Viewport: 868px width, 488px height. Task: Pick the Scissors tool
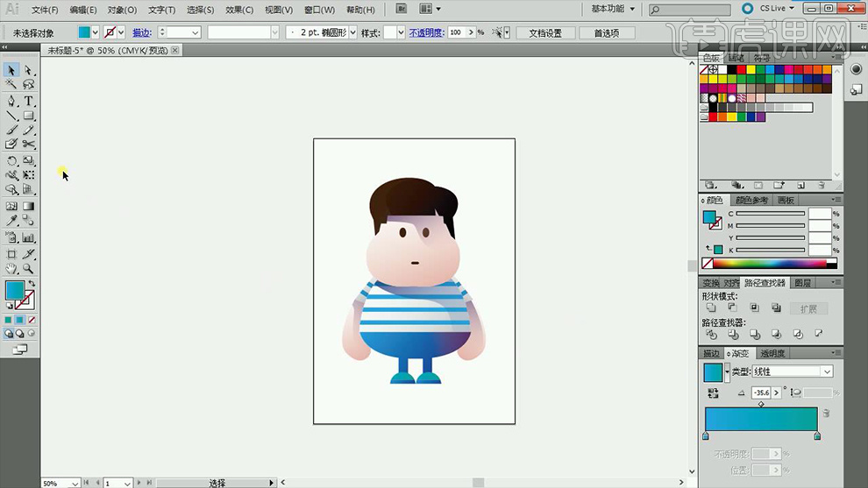(x=29, y=145)
